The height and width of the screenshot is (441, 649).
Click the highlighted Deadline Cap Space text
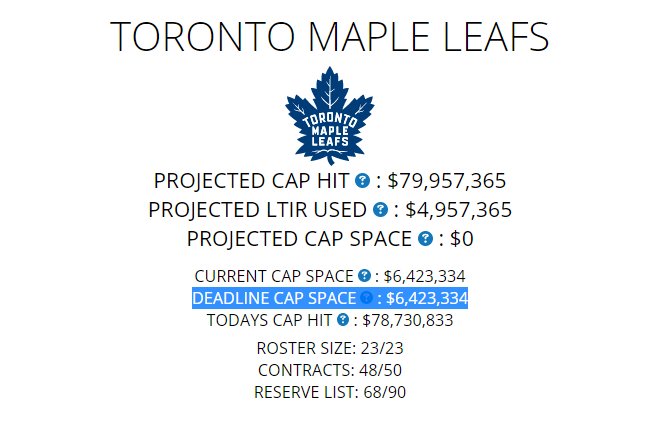330,298
